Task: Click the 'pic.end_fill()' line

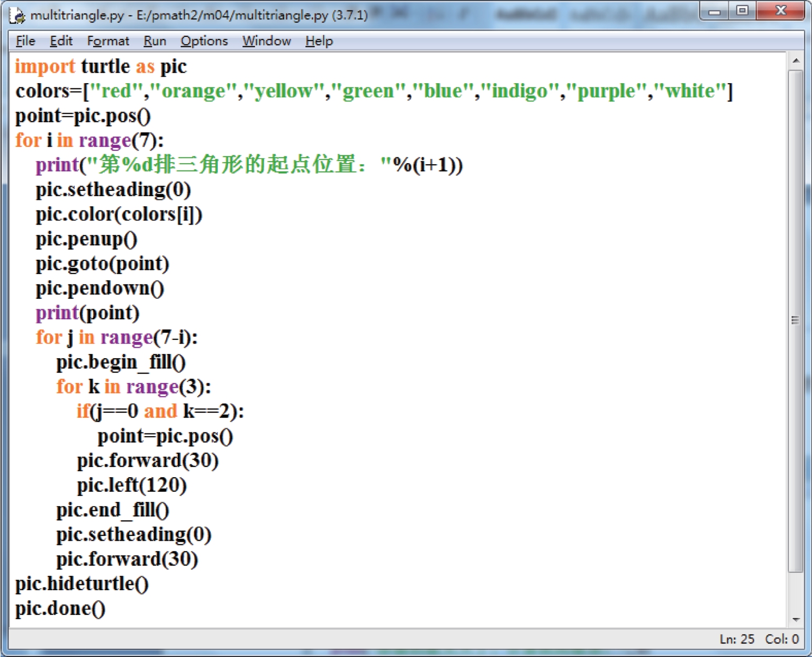Action: (113, 510)
